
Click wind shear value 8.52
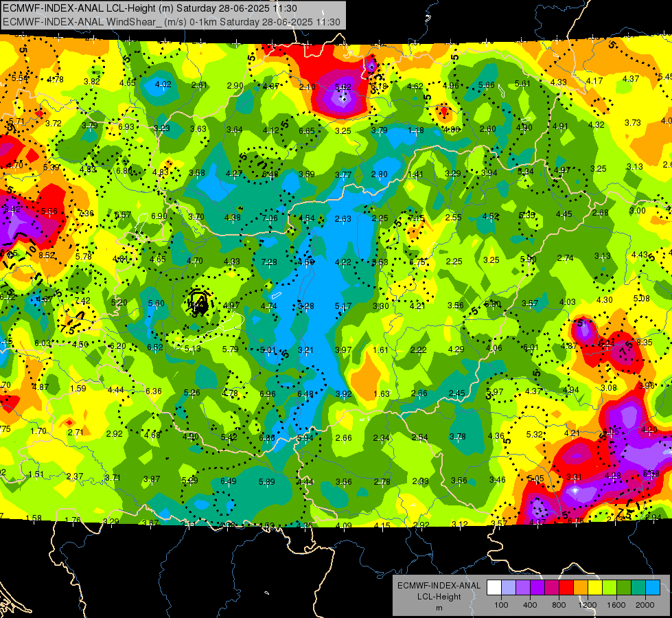(x=47, y=255)
